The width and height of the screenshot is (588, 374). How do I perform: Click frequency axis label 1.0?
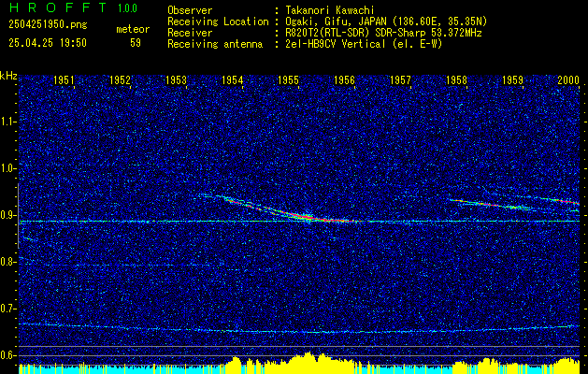click(x=8, y=168)
